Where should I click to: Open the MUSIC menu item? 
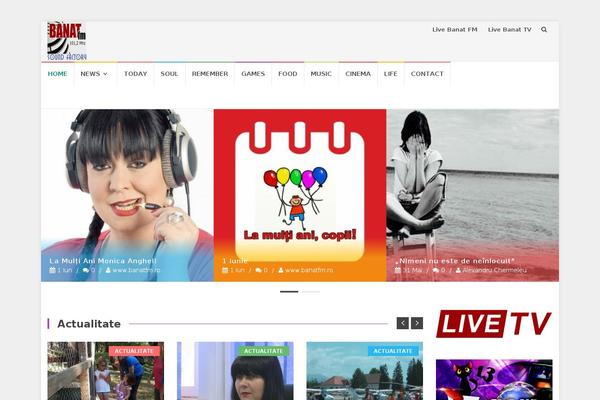pos(321,74)
